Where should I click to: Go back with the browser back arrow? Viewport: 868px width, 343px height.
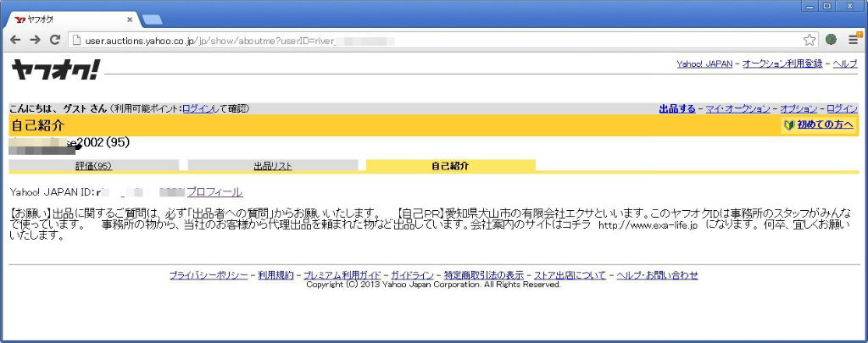point(15,40)
